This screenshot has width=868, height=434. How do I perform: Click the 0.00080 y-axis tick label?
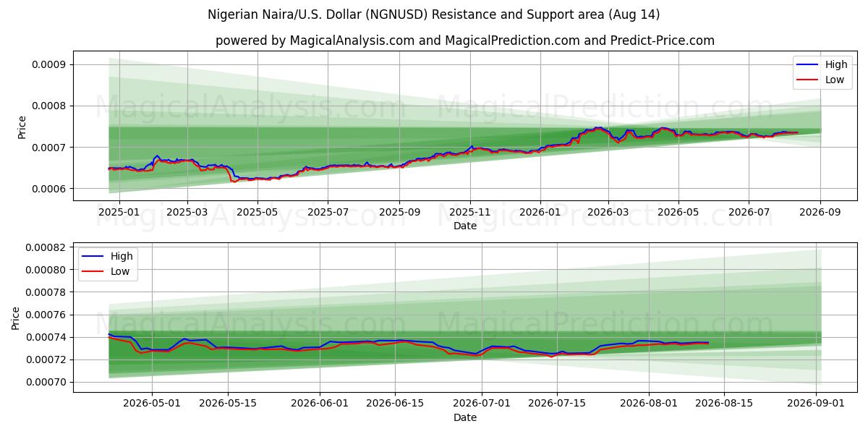[46, 270]
